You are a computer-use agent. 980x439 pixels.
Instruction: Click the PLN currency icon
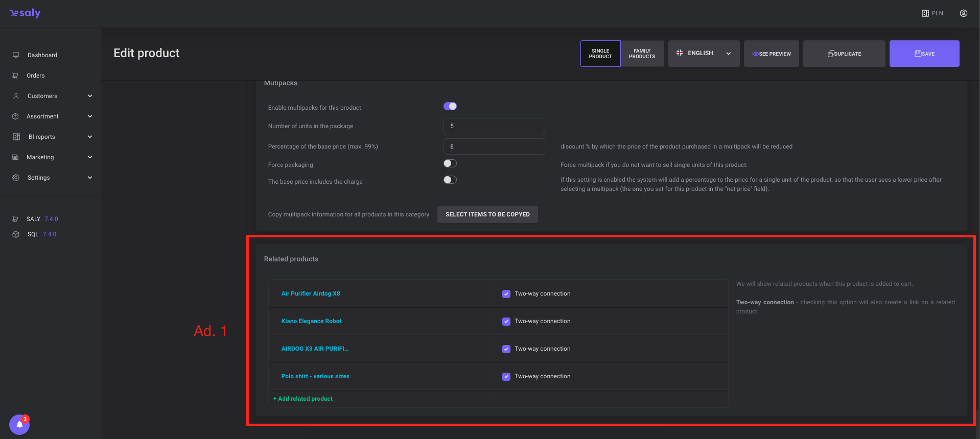[x=925, y=13]
